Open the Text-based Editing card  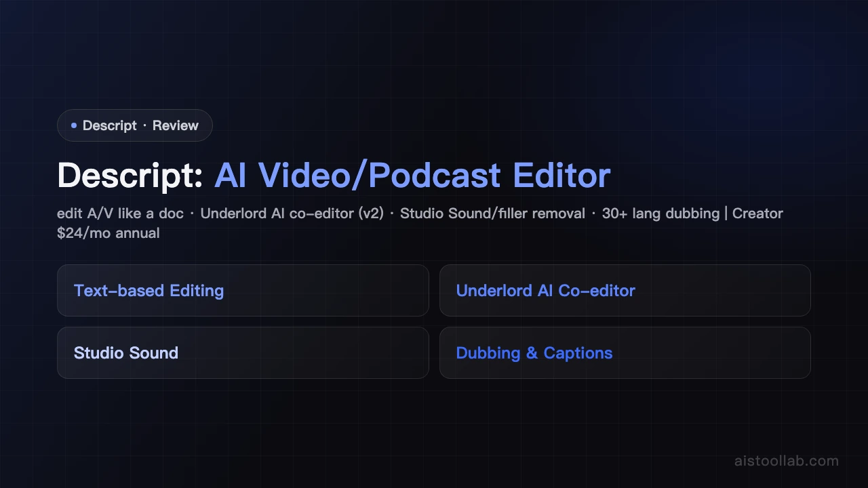pos(243,290)
